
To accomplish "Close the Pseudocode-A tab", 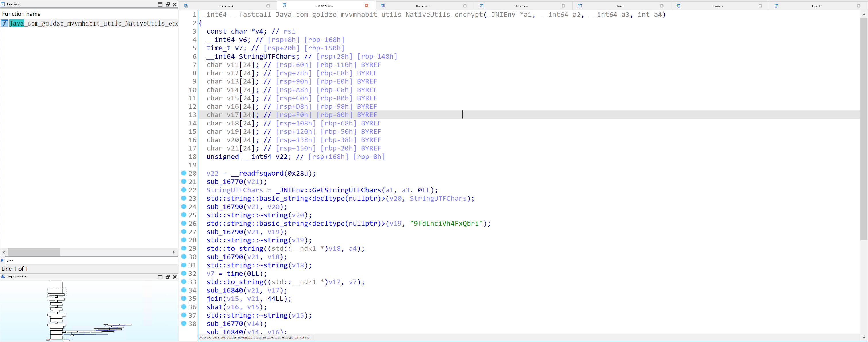I will [366, 5].
